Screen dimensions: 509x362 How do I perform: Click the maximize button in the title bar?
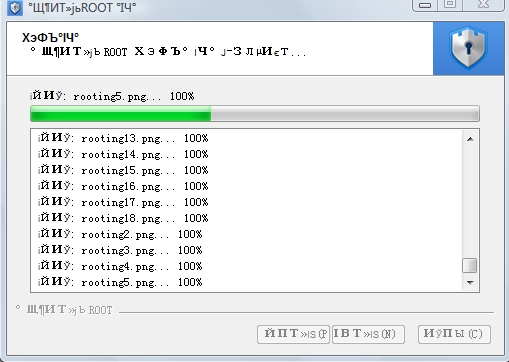pyautogui.click(x=450, y=5)
